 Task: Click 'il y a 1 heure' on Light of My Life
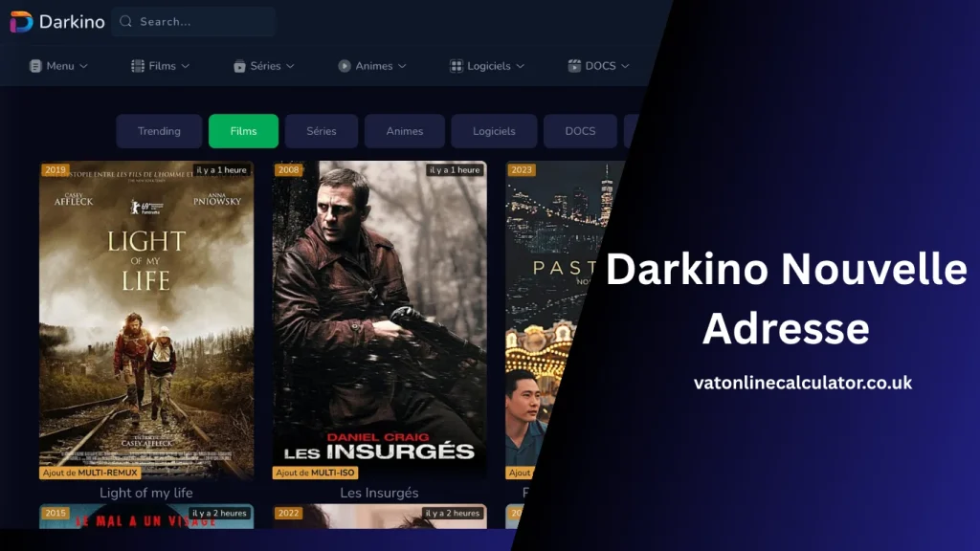(221, 170)
